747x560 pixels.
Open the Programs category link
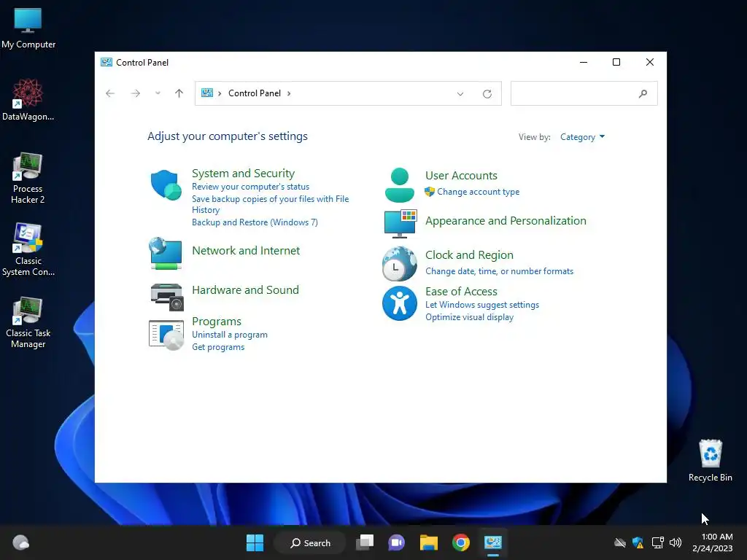point(217,322)
